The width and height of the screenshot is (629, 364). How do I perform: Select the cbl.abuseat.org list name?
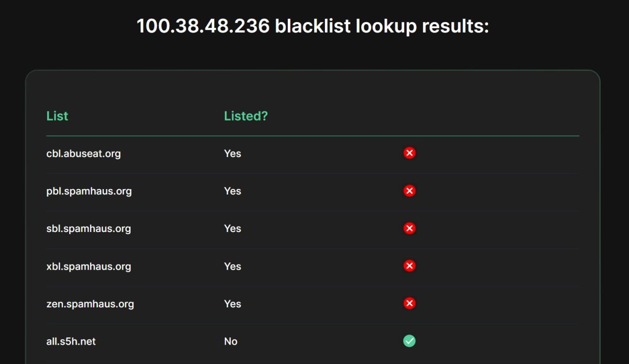pos(83,153)
